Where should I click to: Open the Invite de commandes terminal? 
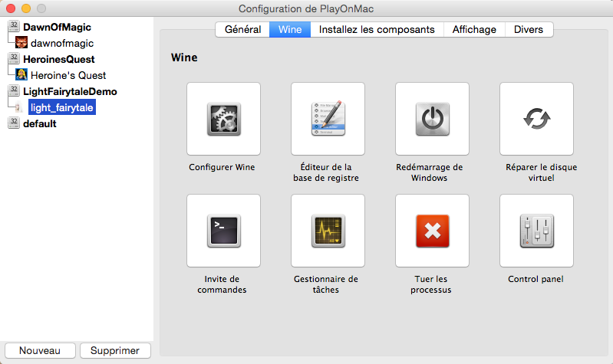[x=223, y=231]
